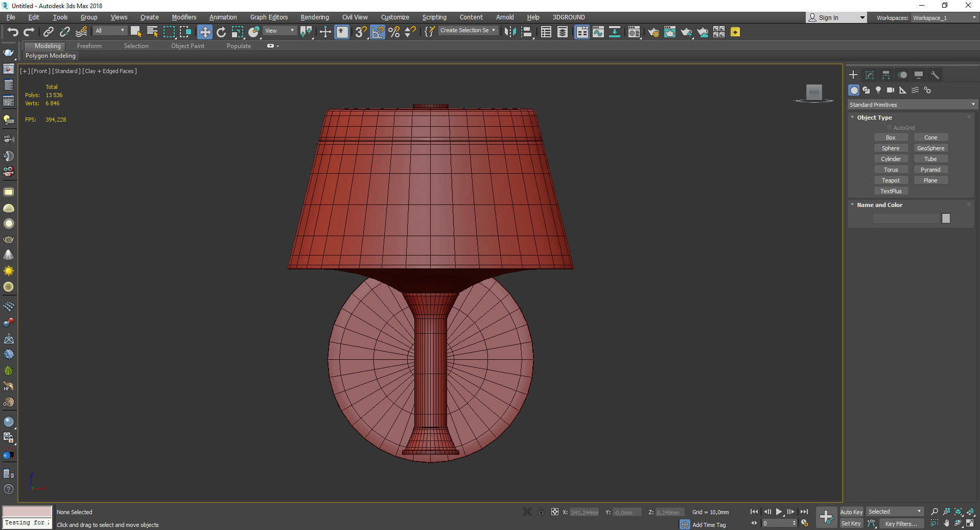Open the Modifiers menu

click(184, 17)
